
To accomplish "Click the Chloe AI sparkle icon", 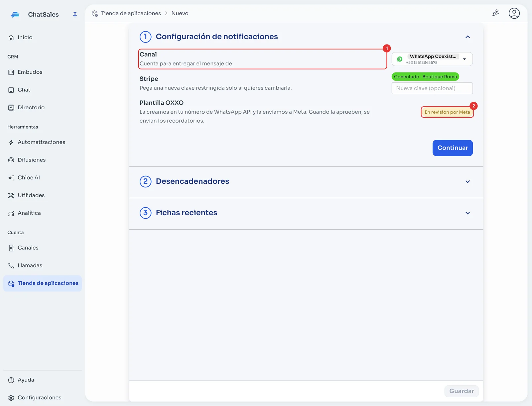I will coord(11,178).
